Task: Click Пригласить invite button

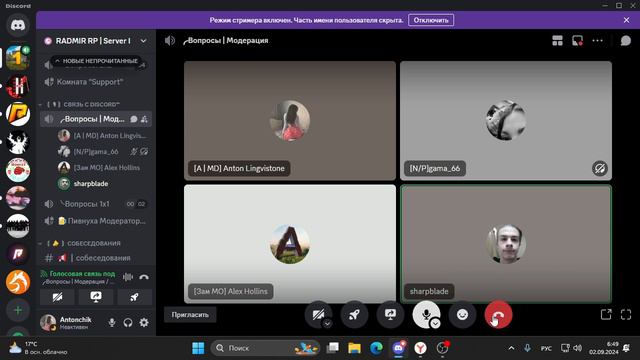Action: [x=190, y=315]
